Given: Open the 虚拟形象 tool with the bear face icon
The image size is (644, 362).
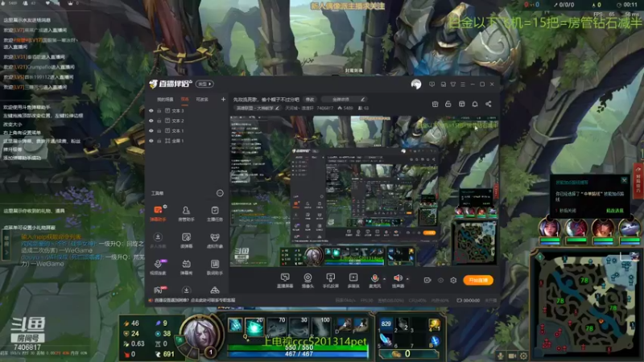Looking at the screenshot, I should (x=215, y=241).
